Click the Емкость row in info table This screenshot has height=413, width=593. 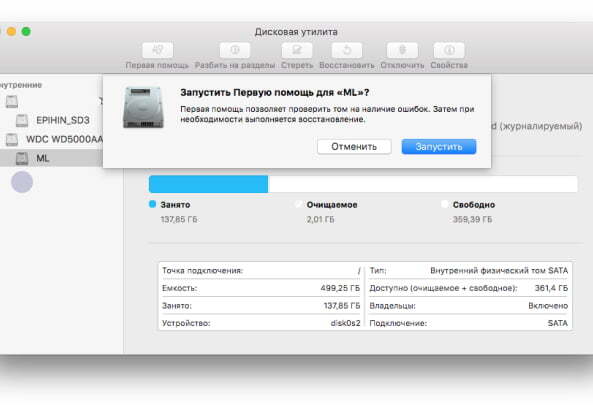click(261, 288)
